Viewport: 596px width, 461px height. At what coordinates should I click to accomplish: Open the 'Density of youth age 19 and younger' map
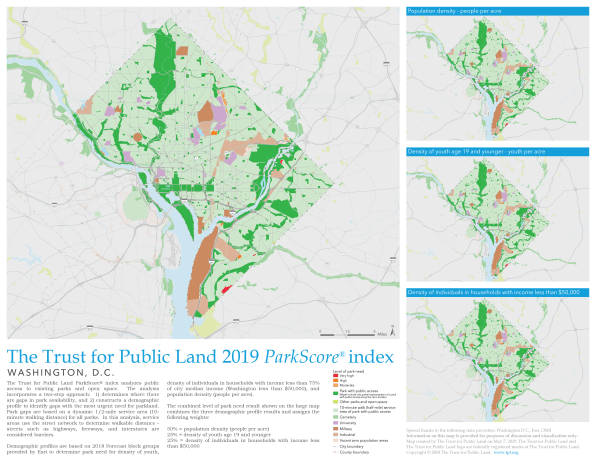(498, 219)
